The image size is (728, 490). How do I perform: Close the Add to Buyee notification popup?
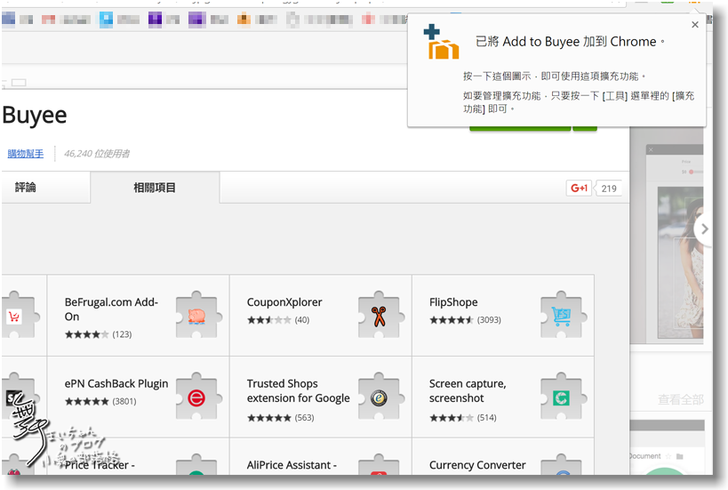tap(695, 25)
